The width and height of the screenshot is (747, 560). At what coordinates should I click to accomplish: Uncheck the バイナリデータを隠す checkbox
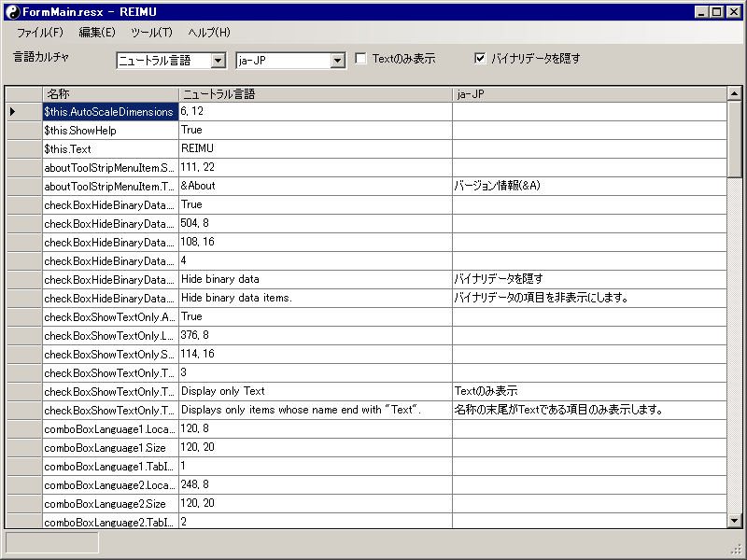coord(480,59)
